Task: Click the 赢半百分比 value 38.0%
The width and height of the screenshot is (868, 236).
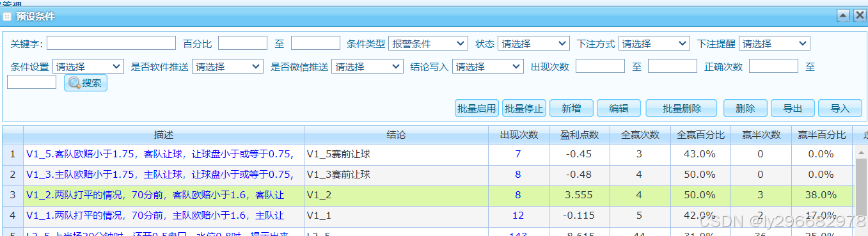Action: point(821,195)
